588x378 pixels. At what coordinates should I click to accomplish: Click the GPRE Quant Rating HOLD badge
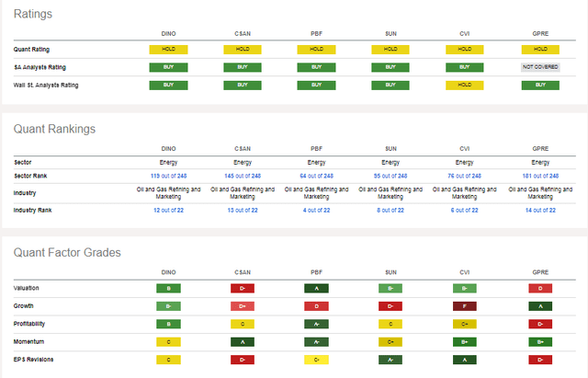point(540,49)
